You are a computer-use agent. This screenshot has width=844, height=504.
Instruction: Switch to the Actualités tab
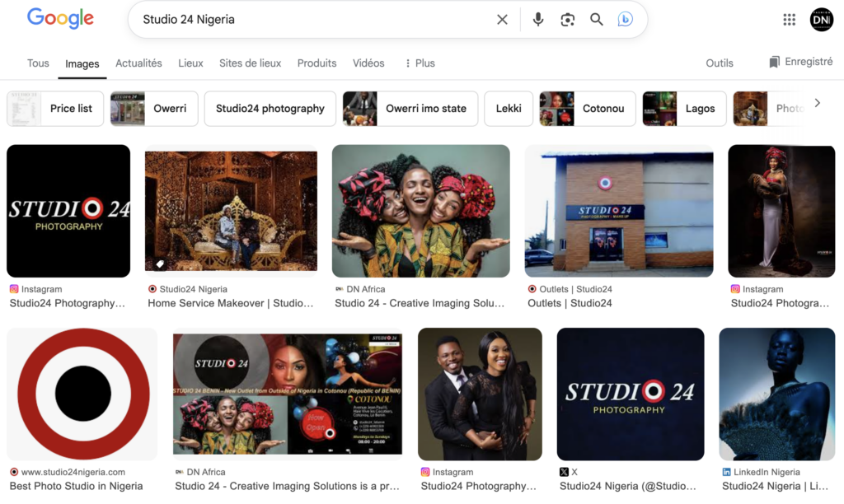click(138, 63)
